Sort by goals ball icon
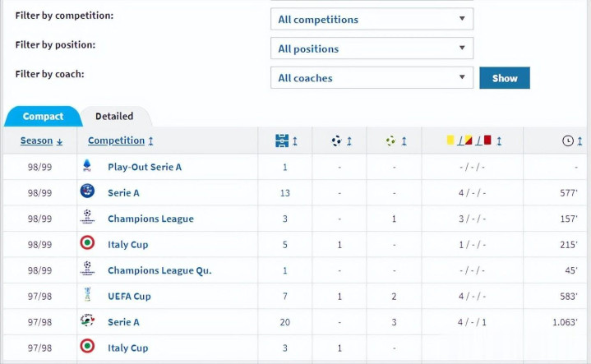Image resolution: width=591 pixels, height=364 pixels. click(337, 141)
